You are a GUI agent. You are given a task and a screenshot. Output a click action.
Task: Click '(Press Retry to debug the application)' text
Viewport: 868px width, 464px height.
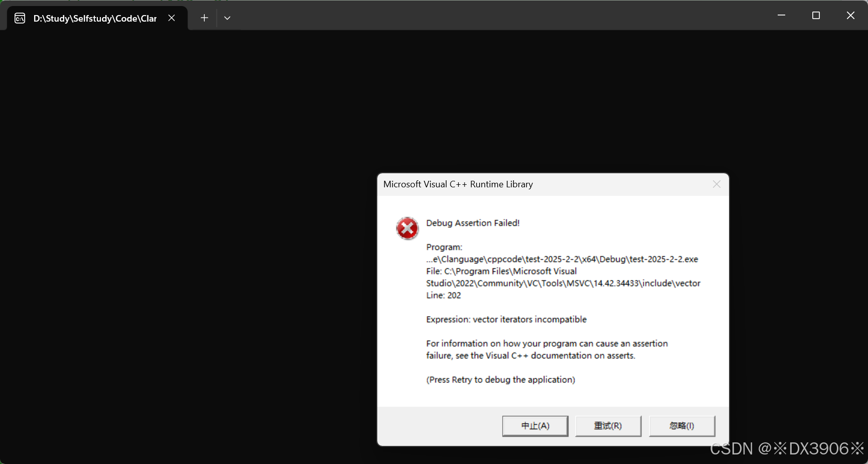point(501,380)
